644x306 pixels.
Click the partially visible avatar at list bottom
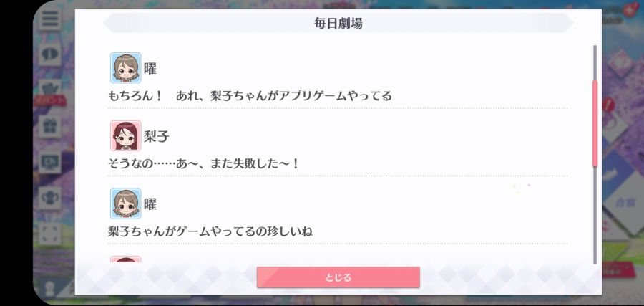point(126,259)
